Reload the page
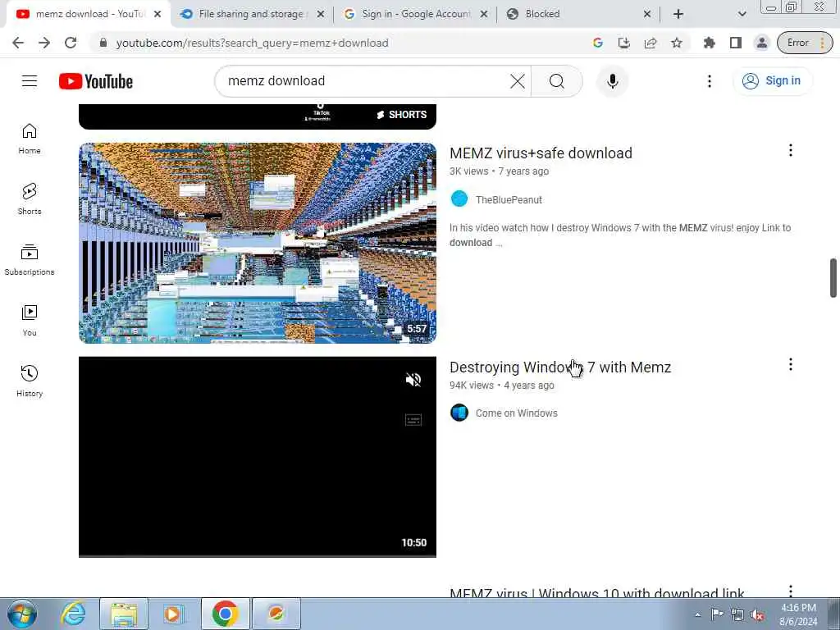Screen dimensions: 840x630 (71, 43)
